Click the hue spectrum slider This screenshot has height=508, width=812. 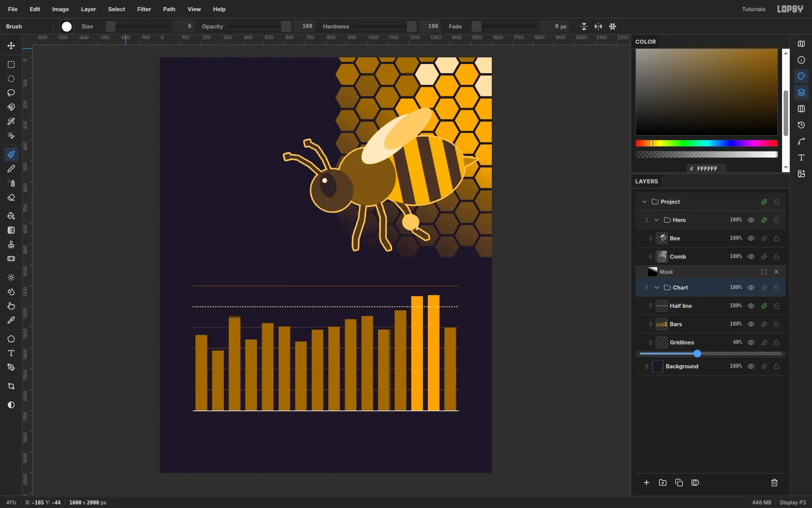point(706,143)
